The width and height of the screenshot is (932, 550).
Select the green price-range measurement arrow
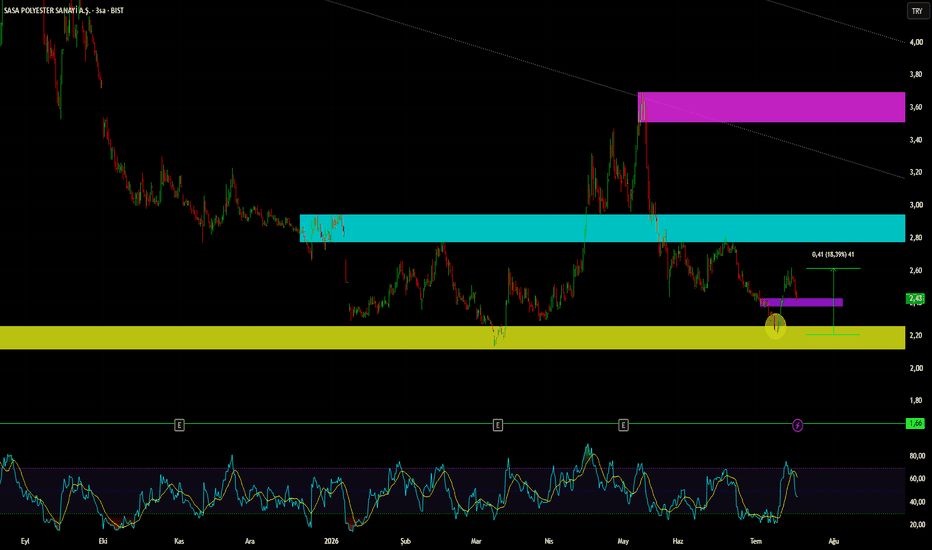(x=833, y=301)
